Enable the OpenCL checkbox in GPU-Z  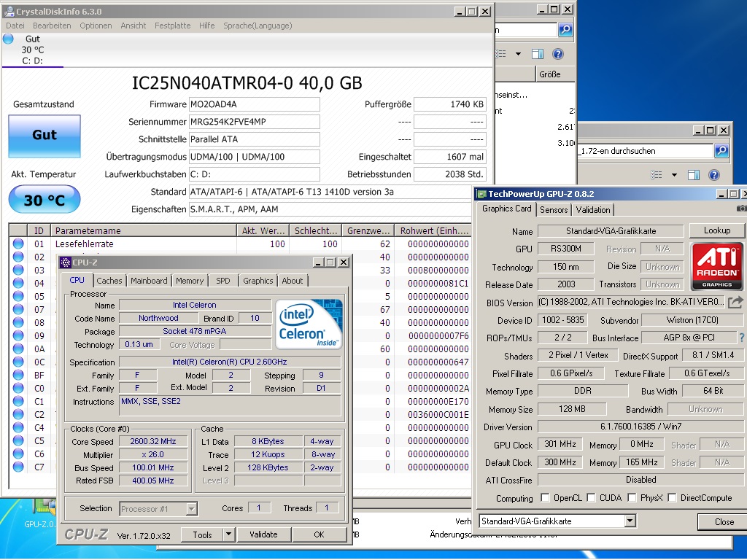pyautogui.click(x=545, y=497)
